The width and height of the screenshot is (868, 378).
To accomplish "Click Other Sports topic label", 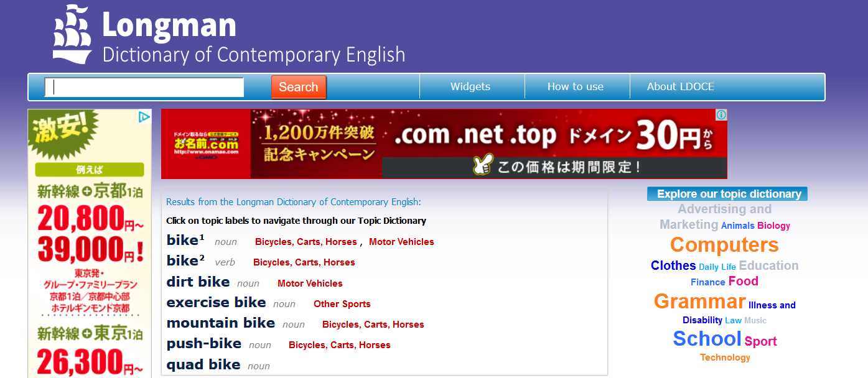I will [x=342, y=304].
